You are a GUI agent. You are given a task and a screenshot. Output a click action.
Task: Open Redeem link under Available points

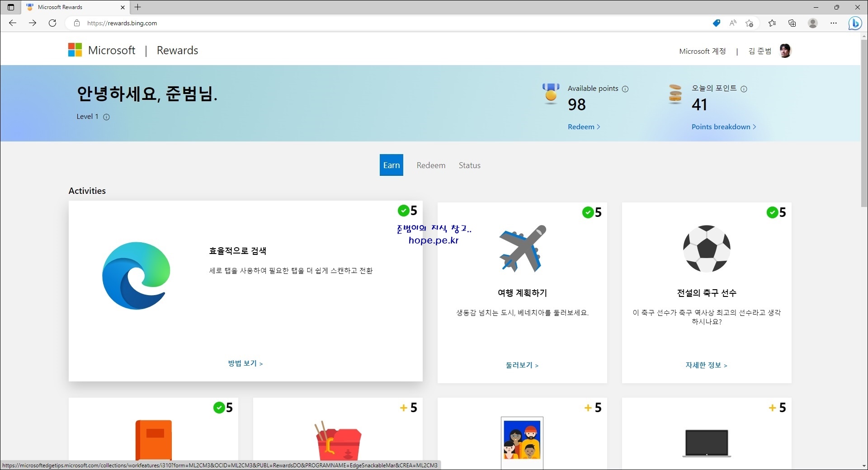coord(584,127)
